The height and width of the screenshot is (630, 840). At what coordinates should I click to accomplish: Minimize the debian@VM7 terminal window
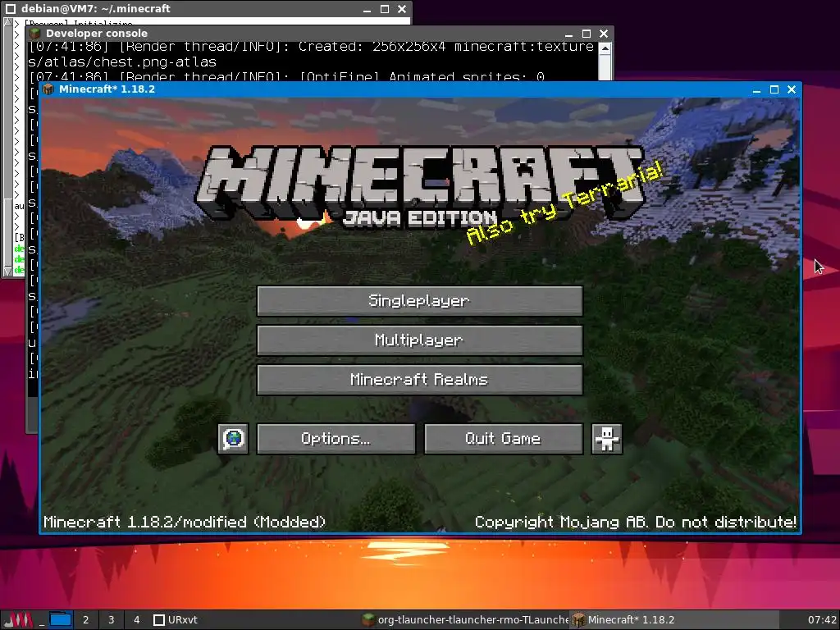pyautogui.click(x=367, y=8)
